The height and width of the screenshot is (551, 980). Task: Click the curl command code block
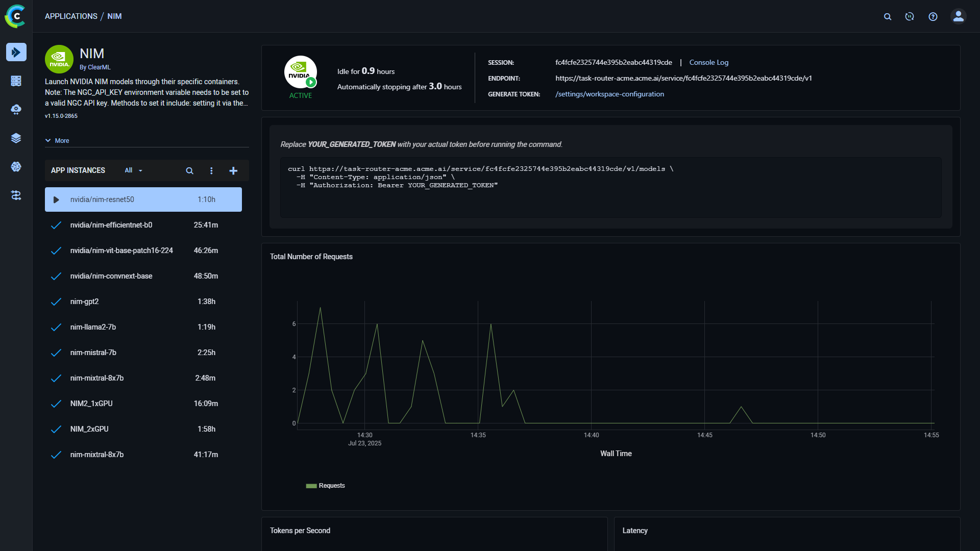click(x=610, y=187)
